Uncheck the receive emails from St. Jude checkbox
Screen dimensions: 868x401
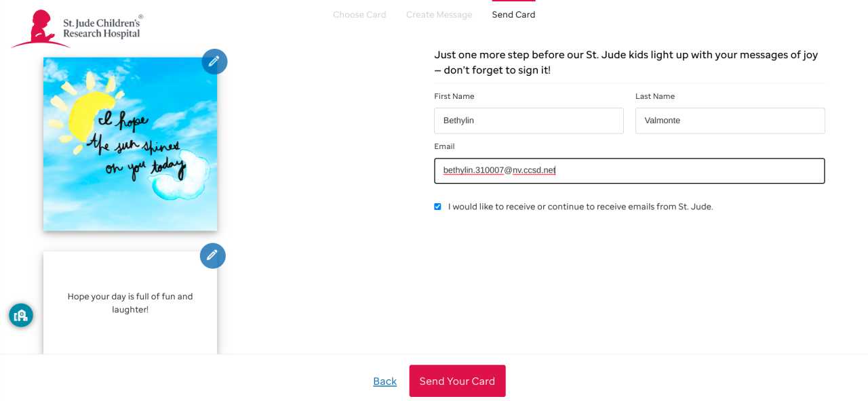pos(437,207)
